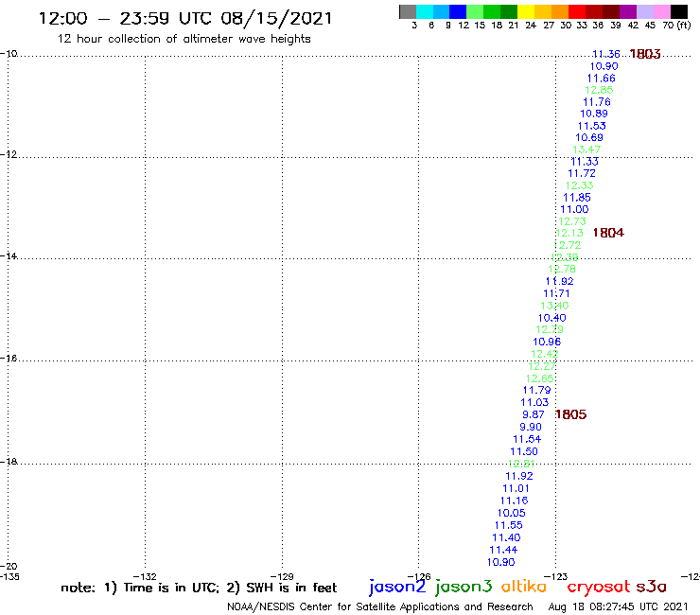Click the green 13.40 wave height value
Screen dimensions: 700x615
pos(554,306)
